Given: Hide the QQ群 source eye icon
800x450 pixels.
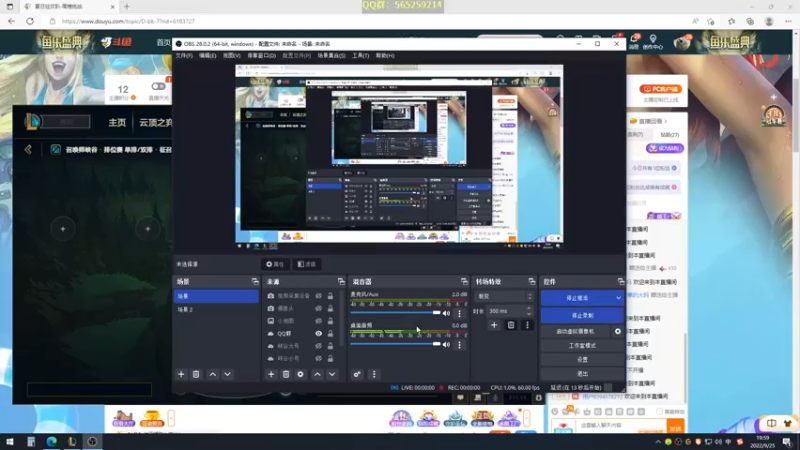Looking at the screenshot, I should tap(318, 334).
